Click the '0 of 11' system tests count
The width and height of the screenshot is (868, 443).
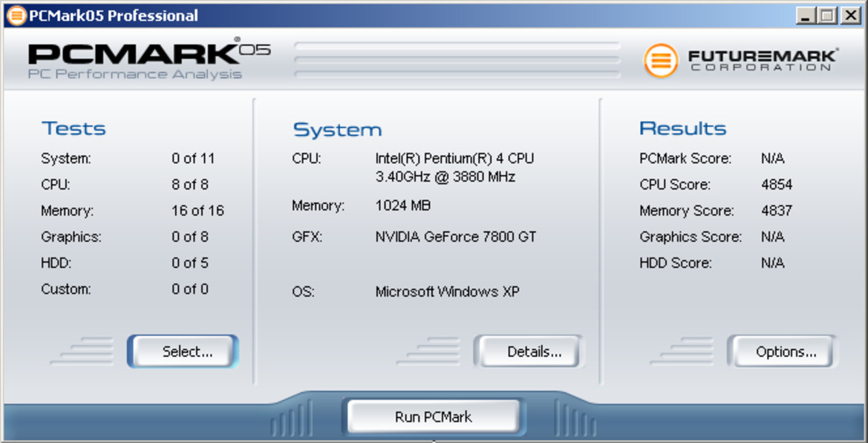(192, 159)
